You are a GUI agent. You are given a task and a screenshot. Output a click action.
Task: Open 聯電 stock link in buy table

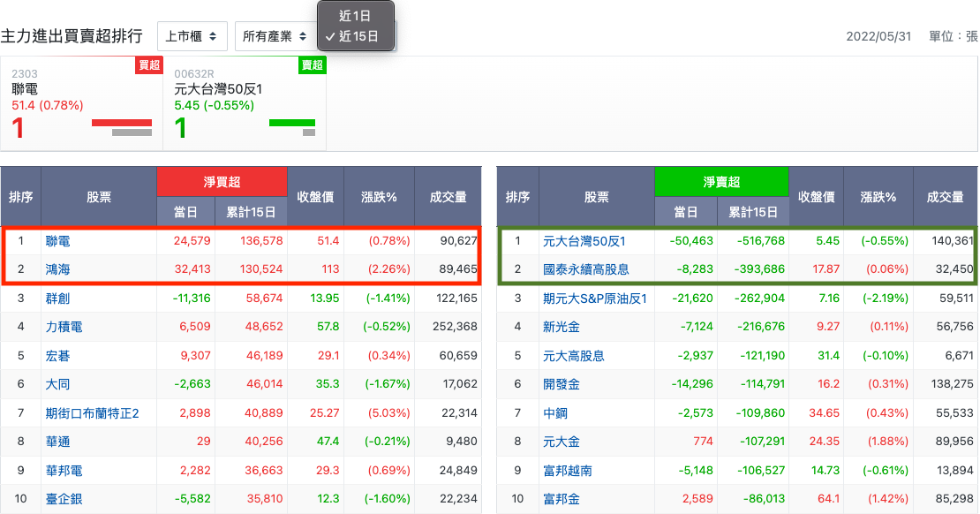(x=57, y=241)
